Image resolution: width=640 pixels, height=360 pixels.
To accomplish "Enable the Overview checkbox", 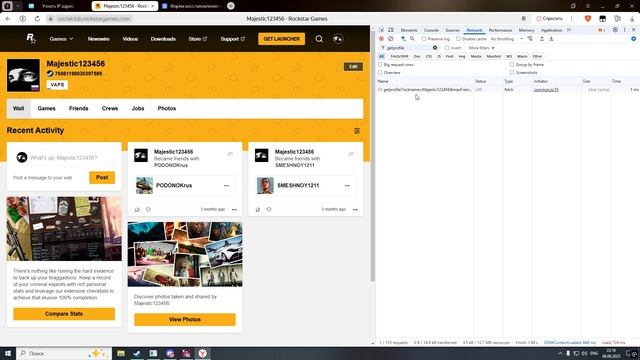I will pos(380,72).
